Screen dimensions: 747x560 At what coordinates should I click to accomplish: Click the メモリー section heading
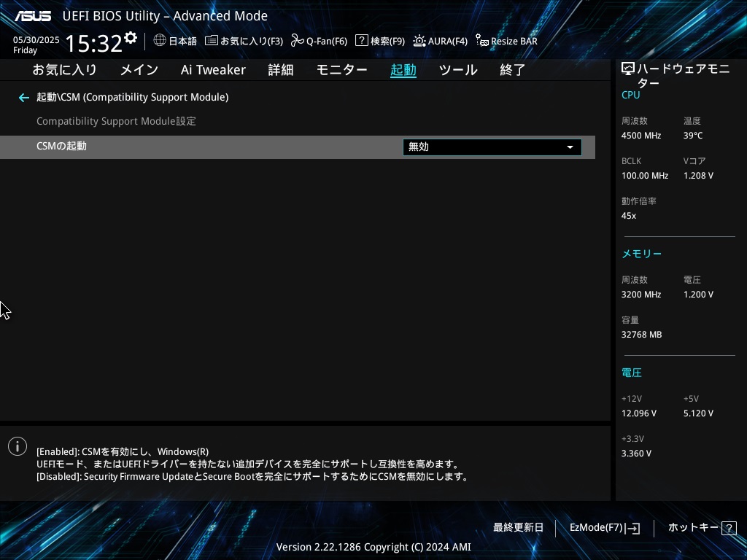tap(642, 254)
